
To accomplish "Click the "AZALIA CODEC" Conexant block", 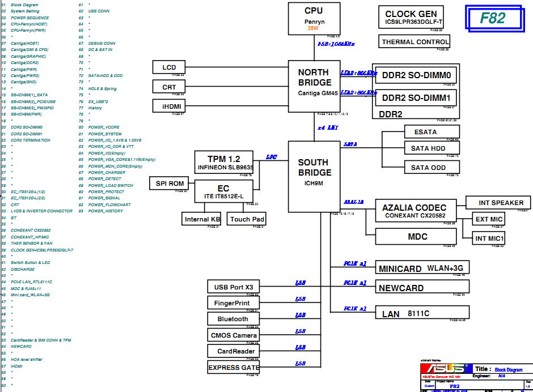I will click(416, 211).
